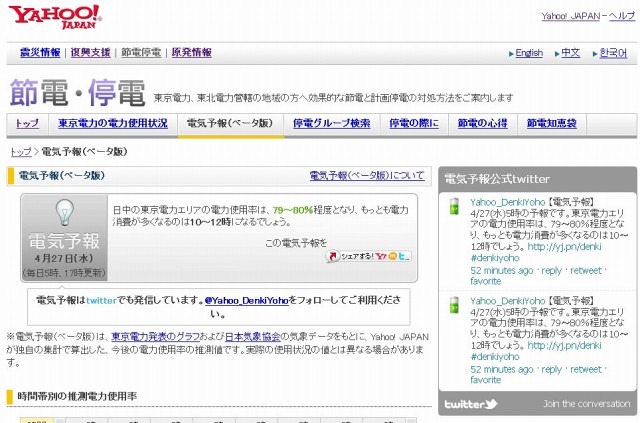Click the 4月27日(水) date text
The image size is (640, 423).
tap(64, 258)
